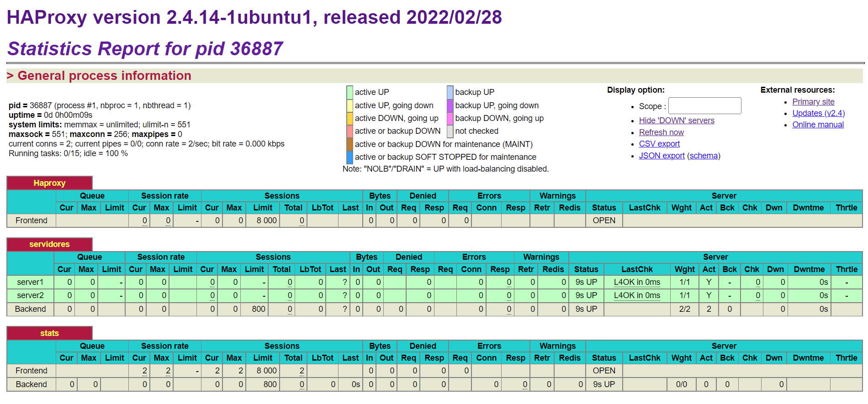Viewport: 868px width, 404px height.
Task: Click stats Backend session limit 800
Action: pos(270,384)
